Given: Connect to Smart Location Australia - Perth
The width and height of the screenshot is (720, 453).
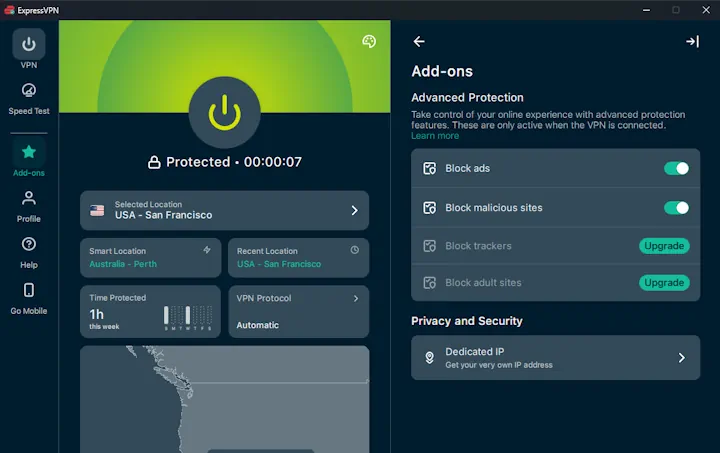Looking at the screenshot, I should pos(151,257).
